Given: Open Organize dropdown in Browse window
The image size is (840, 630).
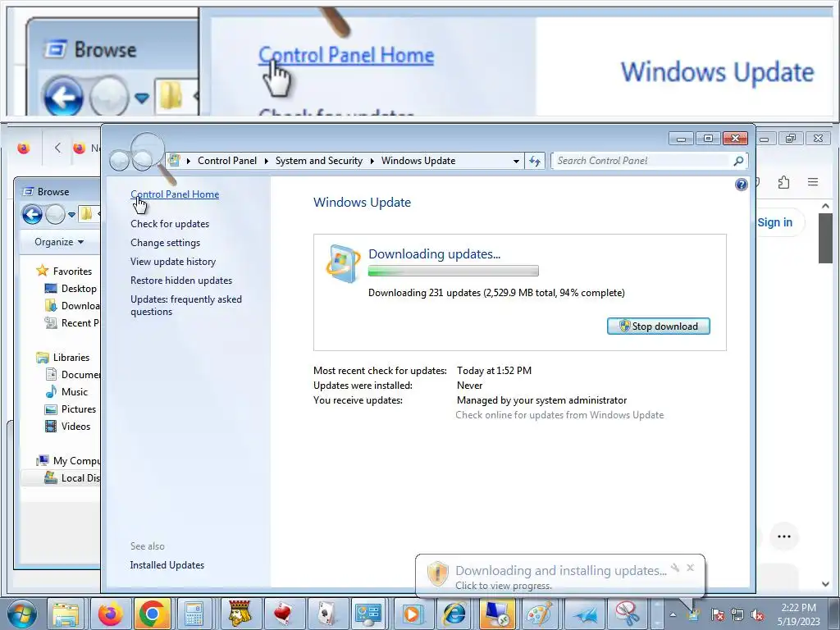Looking at the screenshot, I should 59,242.
